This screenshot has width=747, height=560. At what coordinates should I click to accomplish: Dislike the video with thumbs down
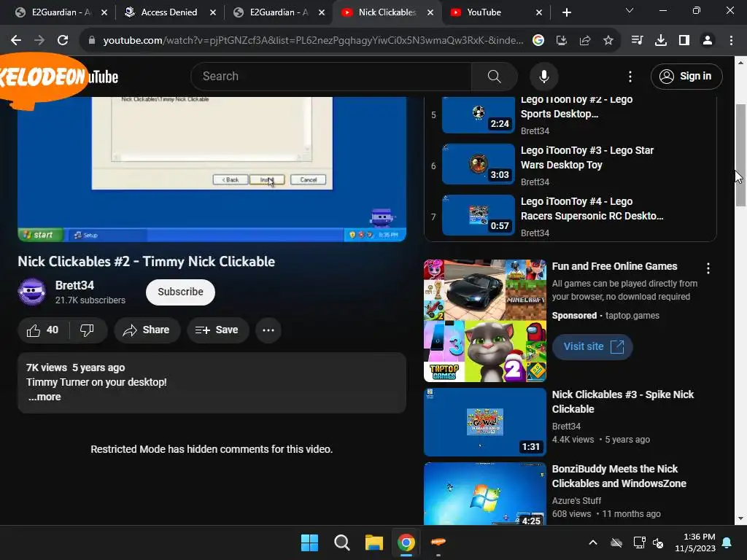[x=88, y=330]
